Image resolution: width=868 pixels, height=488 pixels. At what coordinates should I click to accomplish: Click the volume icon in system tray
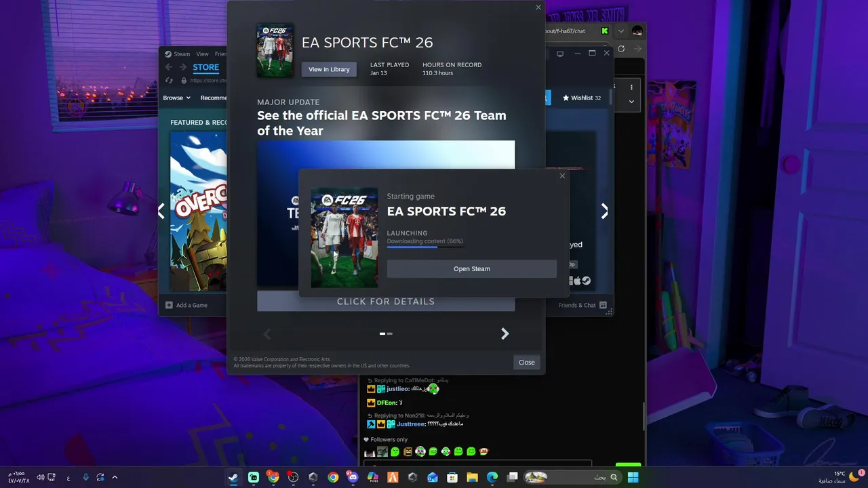click(x=40, y=477)
